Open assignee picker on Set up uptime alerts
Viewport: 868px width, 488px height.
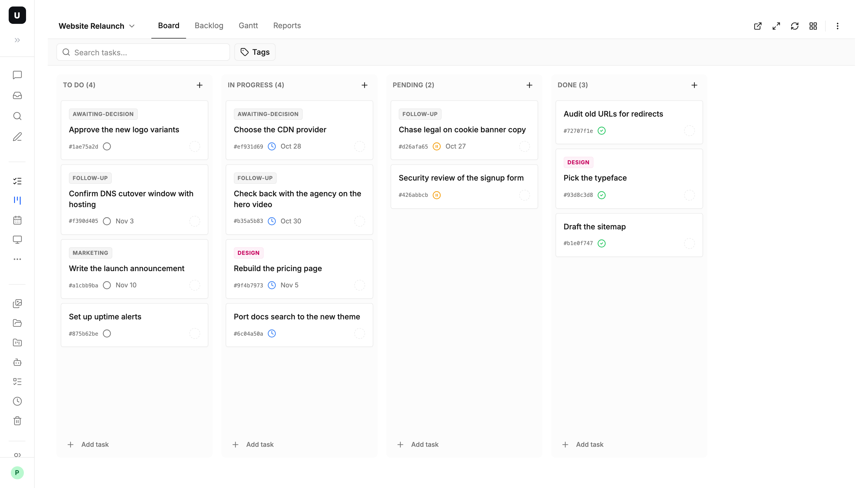pyautogui.click(x=194, y=333)
